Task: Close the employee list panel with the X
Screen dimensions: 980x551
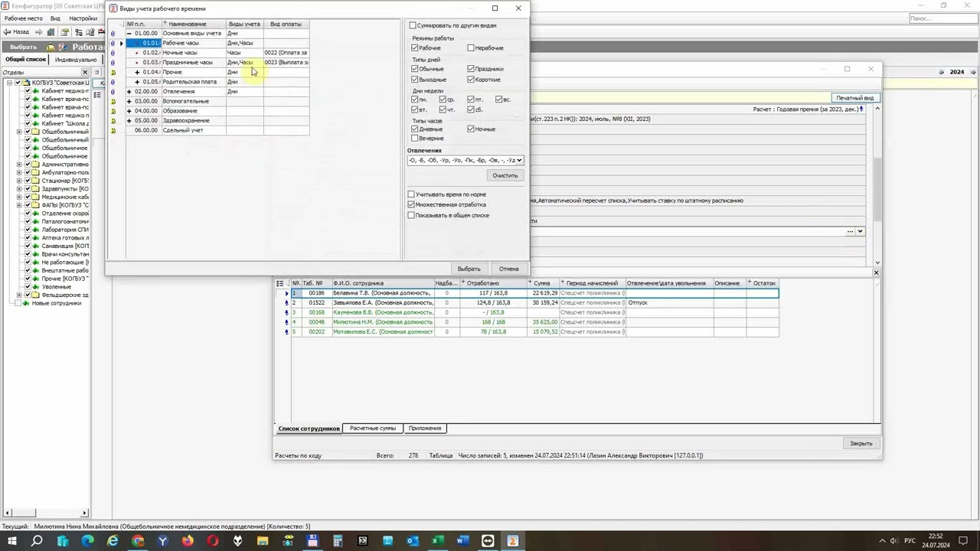Action: (876, 272)
